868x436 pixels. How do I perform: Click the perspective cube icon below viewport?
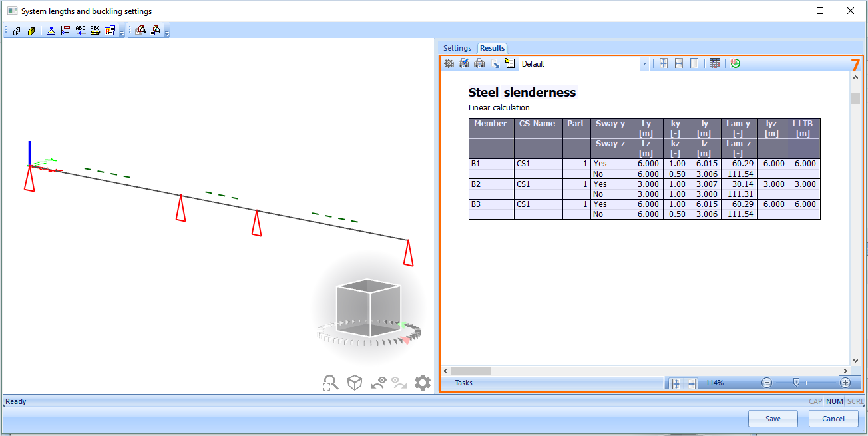(x=355, y=383)
